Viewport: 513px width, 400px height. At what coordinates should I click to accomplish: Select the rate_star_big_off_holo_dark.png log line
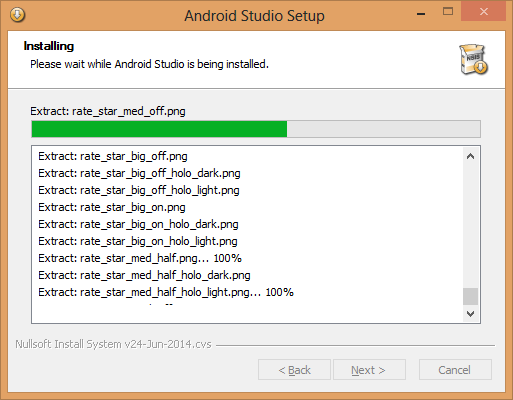139,173
